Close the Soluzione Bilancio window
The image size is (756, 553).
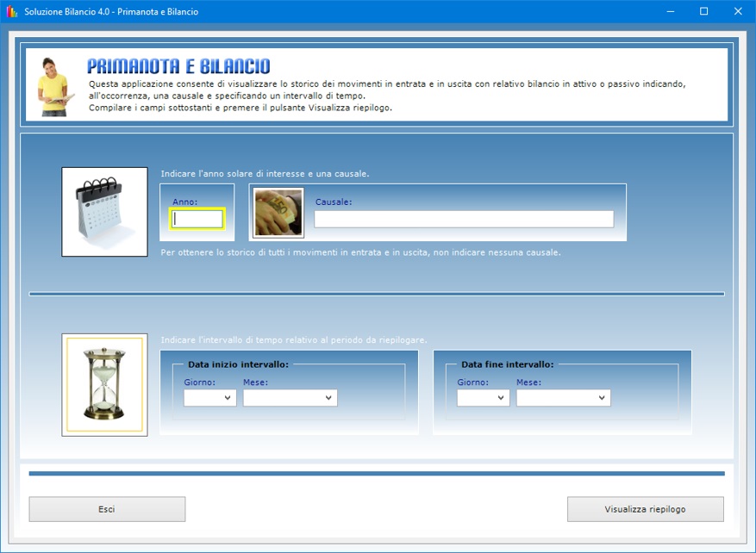pos(738,11)
